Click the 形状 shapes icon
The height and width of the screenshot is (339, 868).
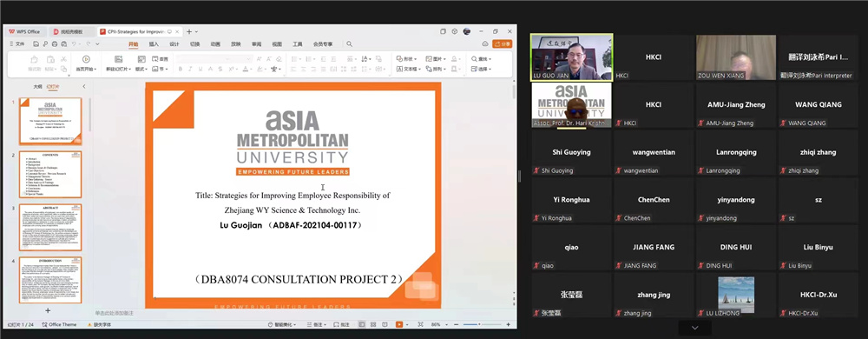click(399, 59)
